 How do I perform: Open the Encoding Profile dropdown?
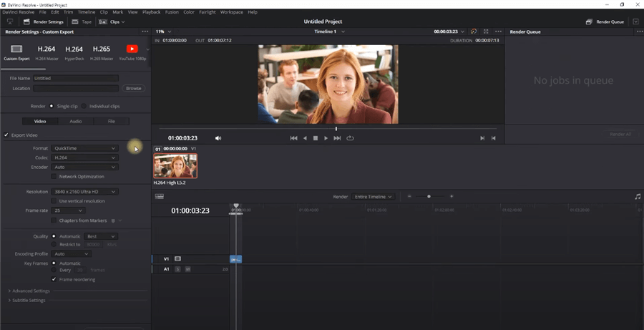[x=71, y=254]
